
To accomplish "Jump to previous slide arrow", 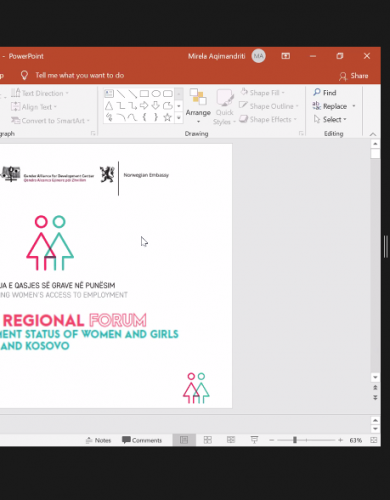I will click(x=375, y=387).
